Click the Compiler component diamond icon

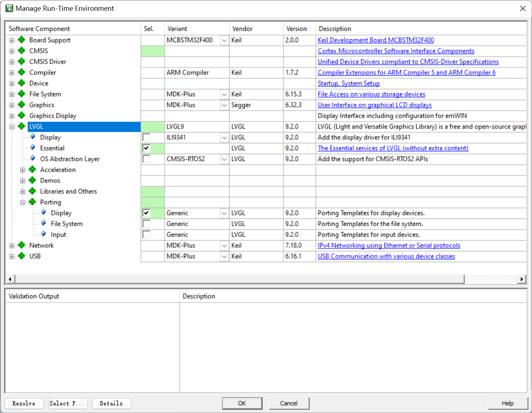(x=22, y=72)
